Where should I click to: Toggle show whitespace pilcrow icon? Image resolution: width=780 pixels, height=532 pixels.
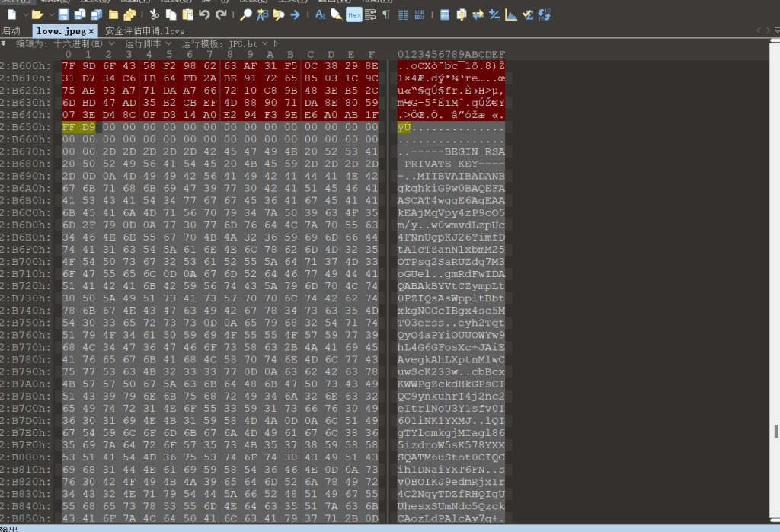[x=386, y=14]
